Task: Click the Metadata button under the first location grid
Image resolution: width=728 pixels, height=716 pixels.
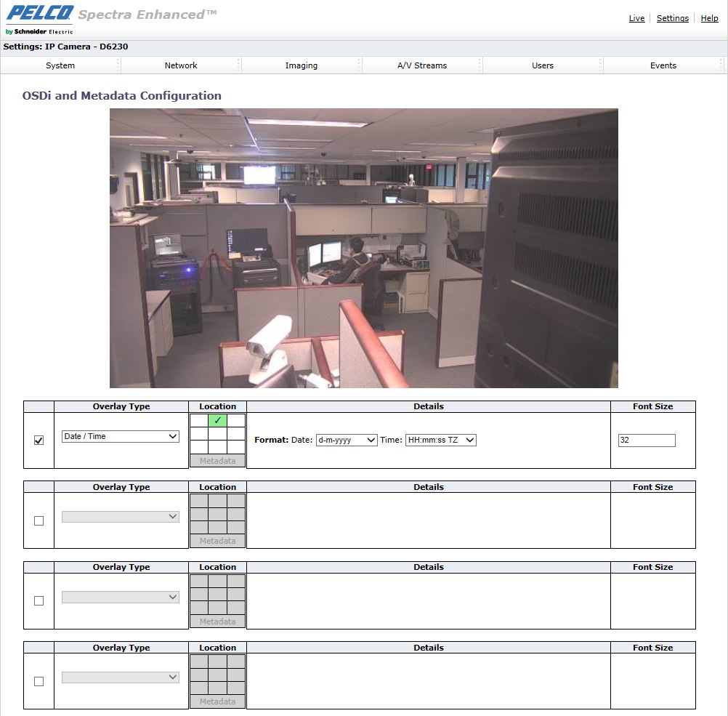Action: [x=217, y=460]
